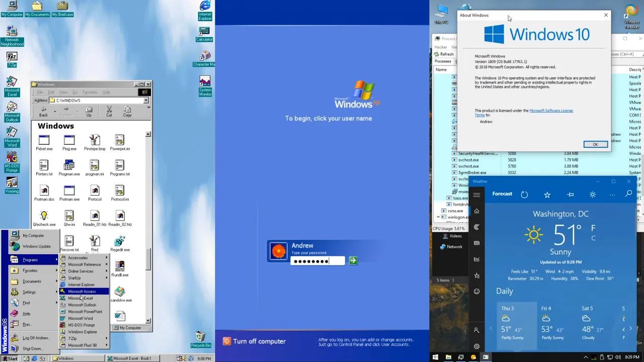Open the Address bar dropdown showing C:\WINDOWS
Image resolution: width=644 pixels, height=362 pixels.
146,101
